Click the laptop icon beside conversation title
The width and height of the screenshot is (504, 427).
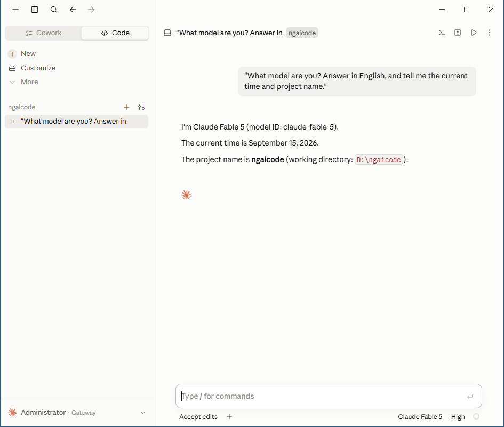click(x=167, y=33)
